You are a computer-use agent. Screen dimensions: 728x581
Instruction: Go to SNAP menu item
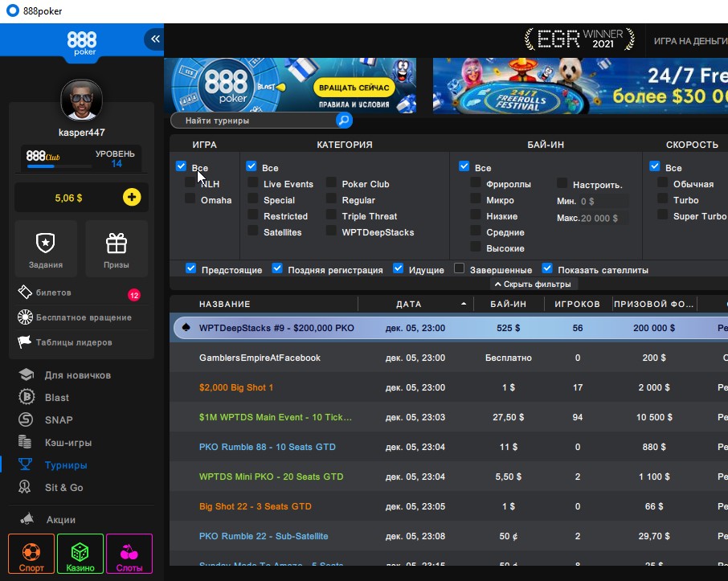coord(59,419)
